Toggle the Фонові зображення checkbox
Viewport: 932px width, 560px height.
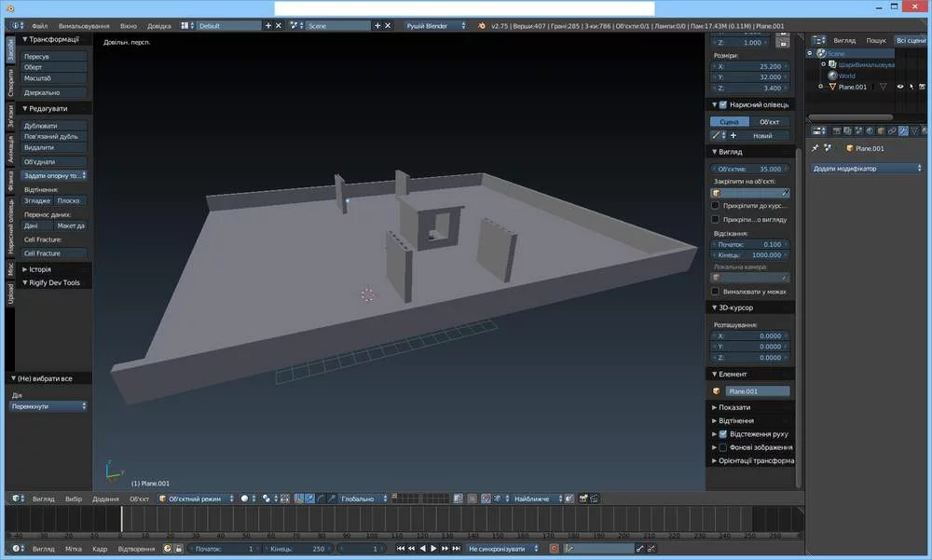click(x=723, y=447)
